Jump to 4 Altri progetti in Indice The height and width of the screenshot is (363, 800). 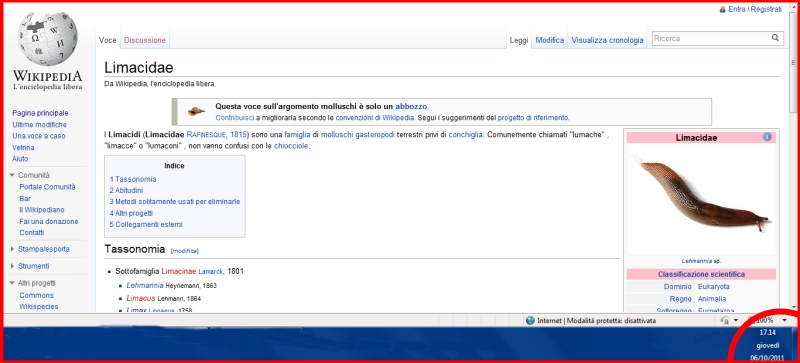[x=131, y=213]
